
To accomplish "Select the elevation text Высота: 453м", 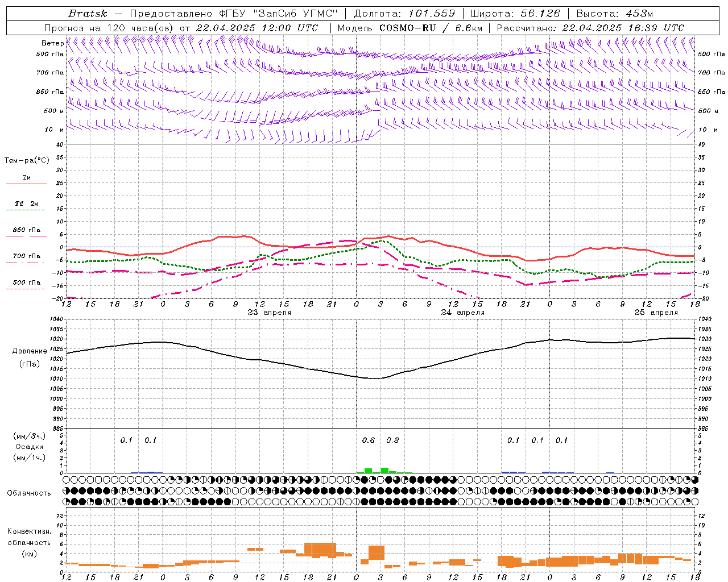I will coord(615,14).
